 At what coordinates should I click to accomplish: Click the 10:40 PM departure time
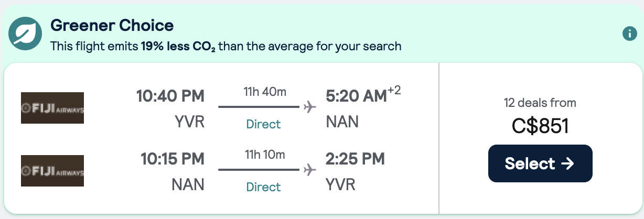(x=170, y=96)
